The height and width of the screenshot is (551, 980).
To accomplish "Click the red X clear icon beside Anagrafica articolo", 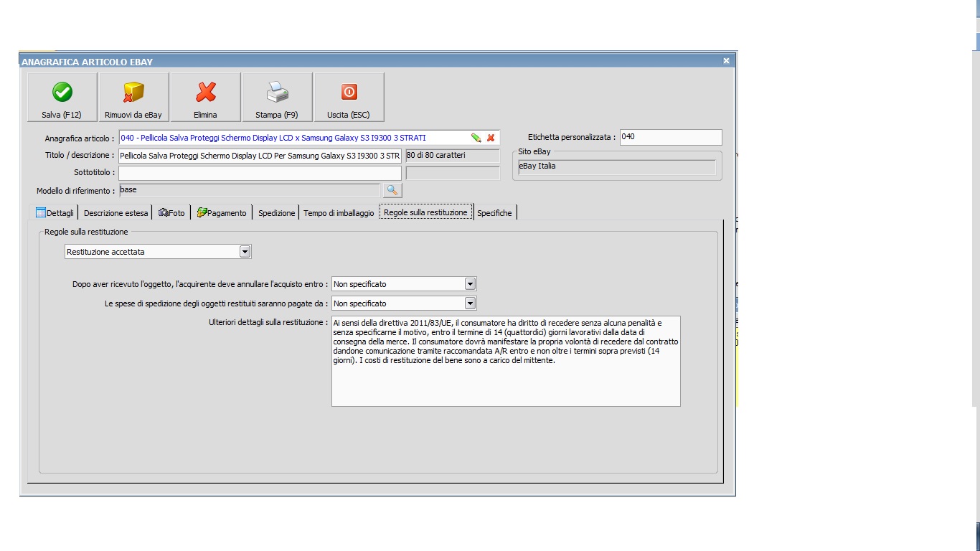I will [x=491, y=138].
